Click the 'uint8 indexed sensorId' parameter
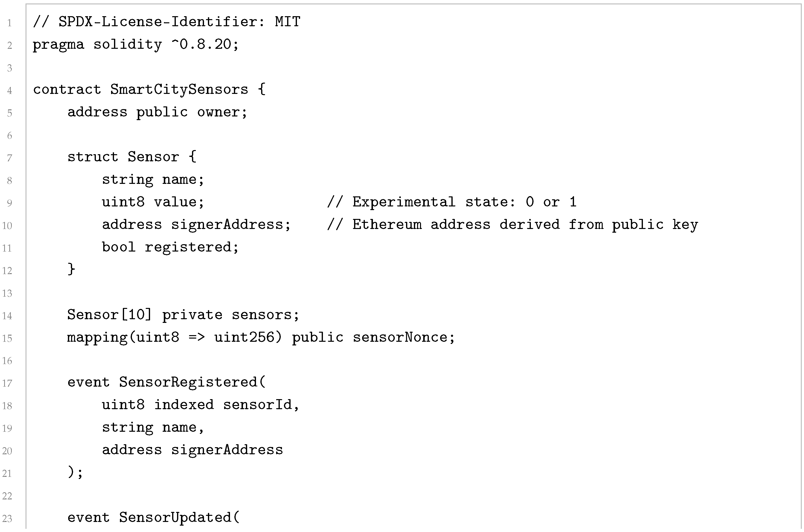 click(201, 405)
